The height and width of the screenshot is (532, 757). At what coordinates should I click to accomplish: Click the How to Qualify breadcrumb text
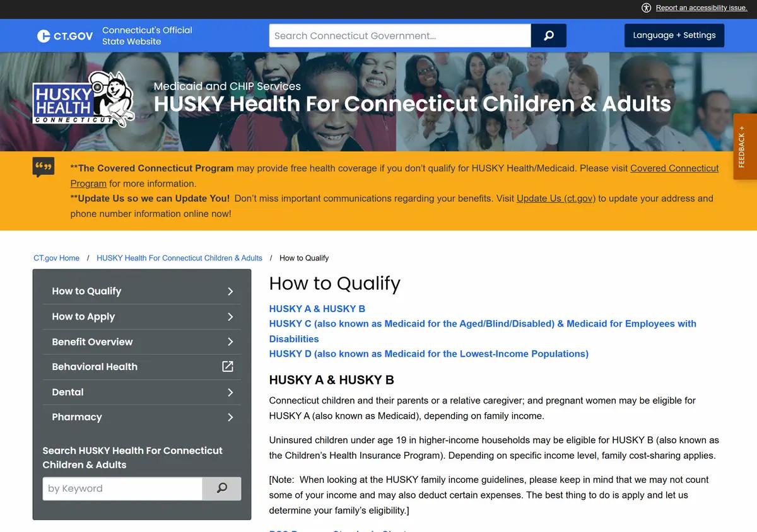(x=304, y=258)
